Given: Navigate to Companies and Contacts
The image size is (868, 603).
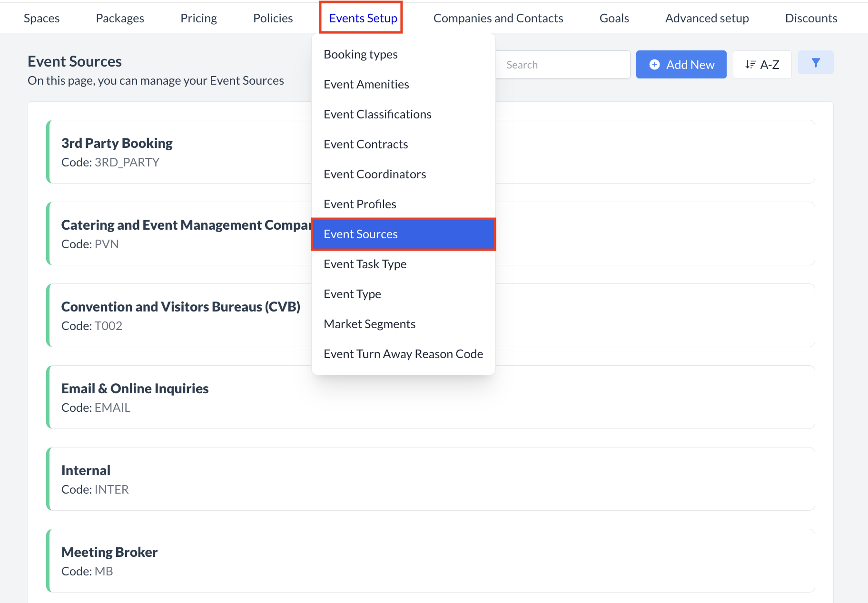Looking at the screenshot, I should click(x=498, y=18).
